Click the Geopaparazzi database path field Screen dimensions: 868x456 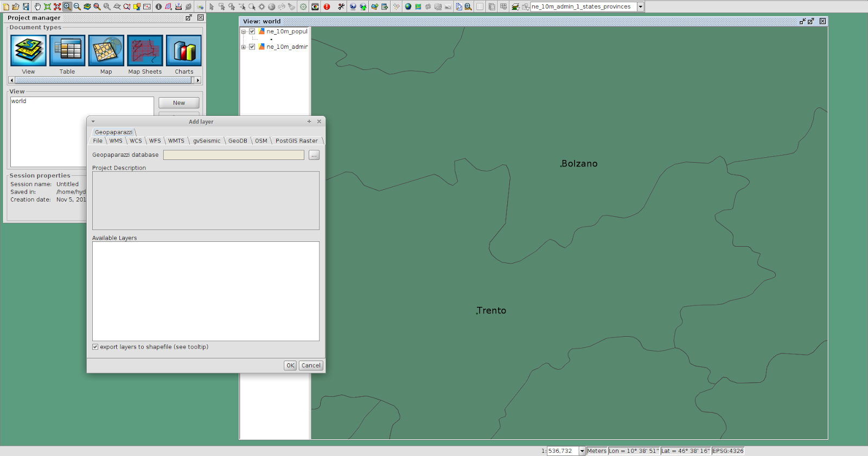[x=234, y=155]
